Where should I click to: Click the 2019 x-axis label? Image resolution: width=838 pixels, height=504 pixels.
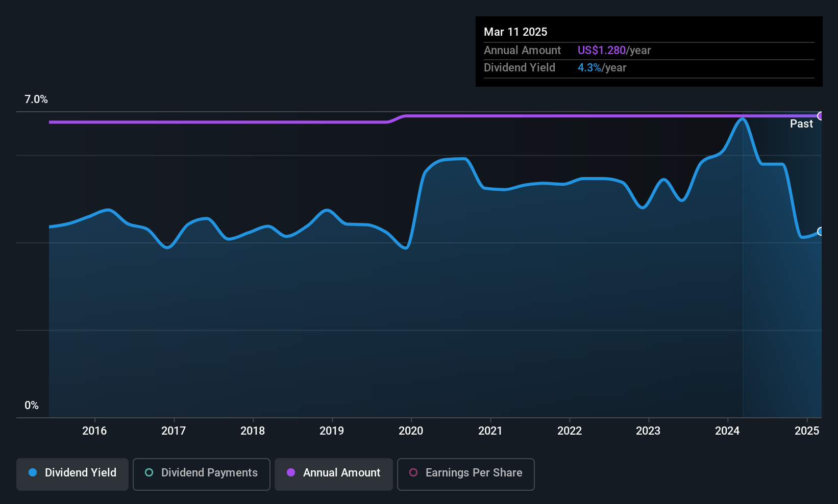332,431
